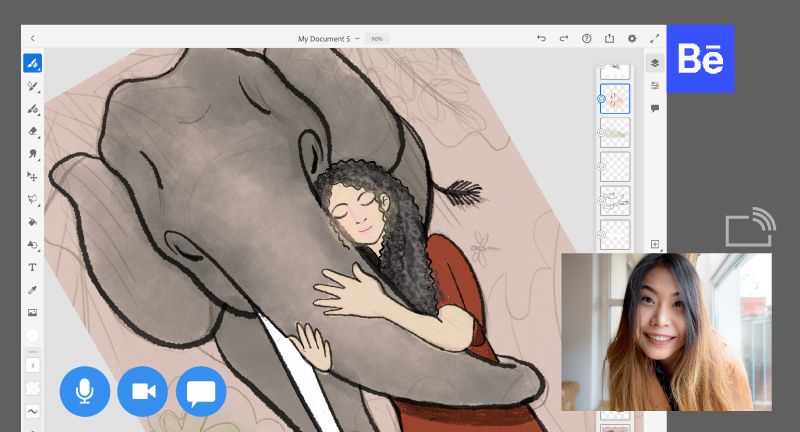
Task: Toggle the microphone mute button
Action: pos(84,391)
